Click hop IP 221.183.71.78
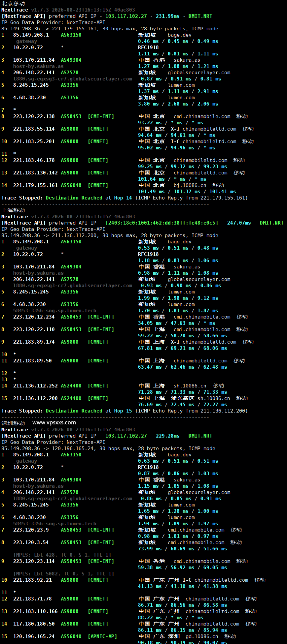This screenshot has height=644, width=287. pos(32,599)
